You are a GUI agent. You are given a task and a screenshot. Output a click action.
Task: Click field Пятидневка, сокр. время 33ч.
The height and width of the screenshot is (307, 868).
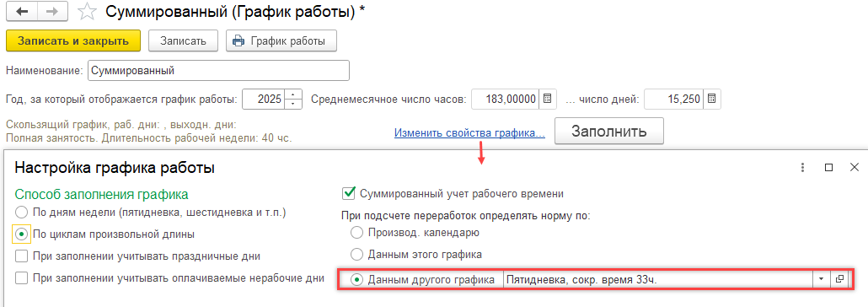click(658, 280)
